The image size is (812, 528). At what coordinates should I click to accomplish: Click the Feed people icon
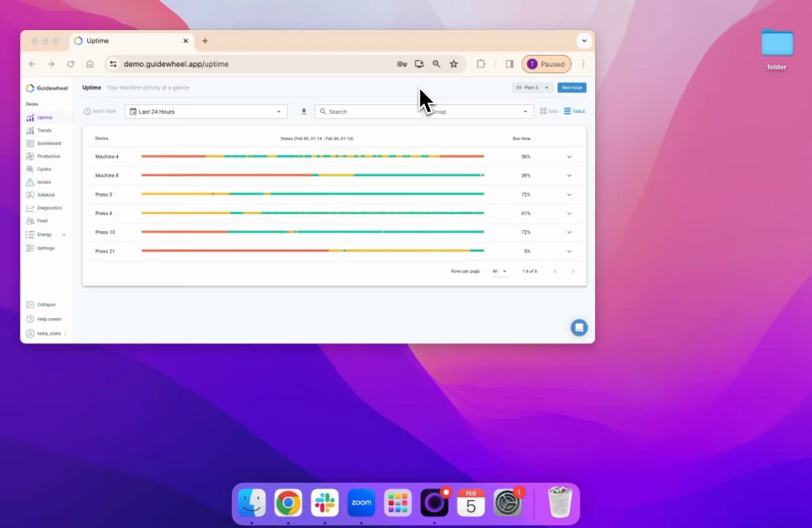(x=30, y=221)
